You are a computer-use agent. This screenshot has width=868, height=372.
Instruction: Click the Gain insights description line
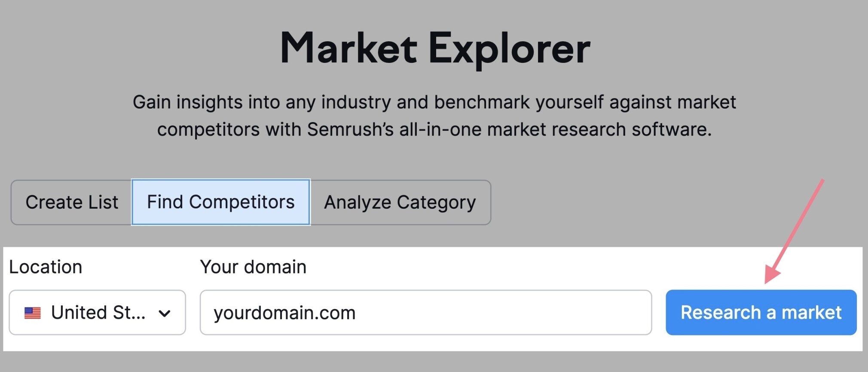(x=434, y=102)
